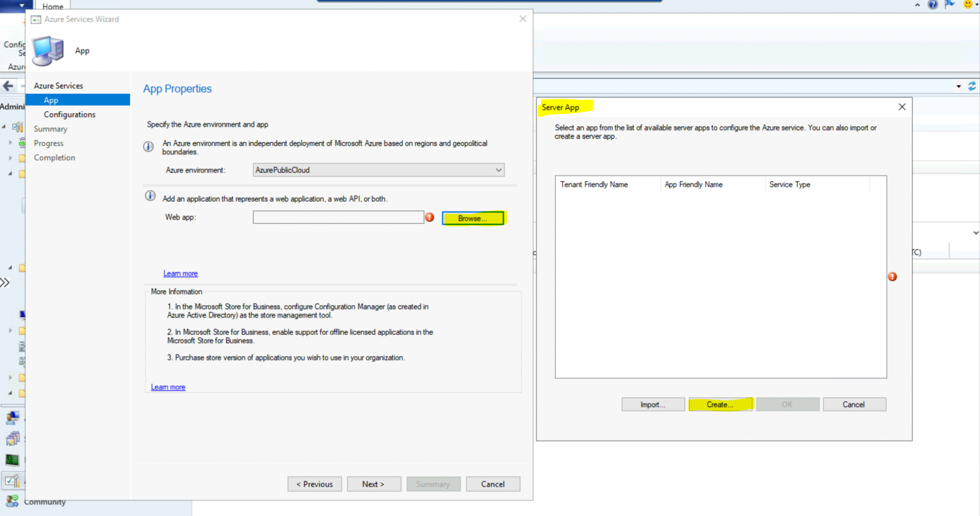Click the back navigation arrow

pyautogui.click(x=7, y=86)
